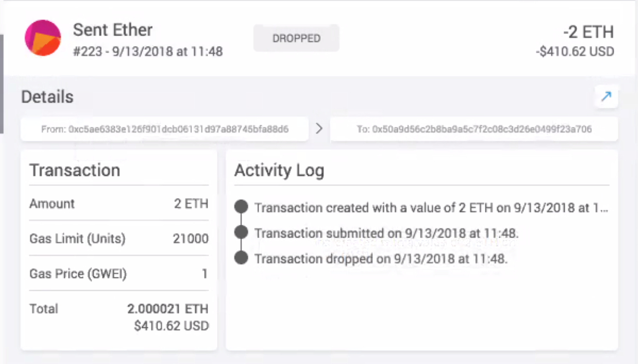
Task: Click the first Activity Log timeline dot
Action: click(x=240, y=207)
